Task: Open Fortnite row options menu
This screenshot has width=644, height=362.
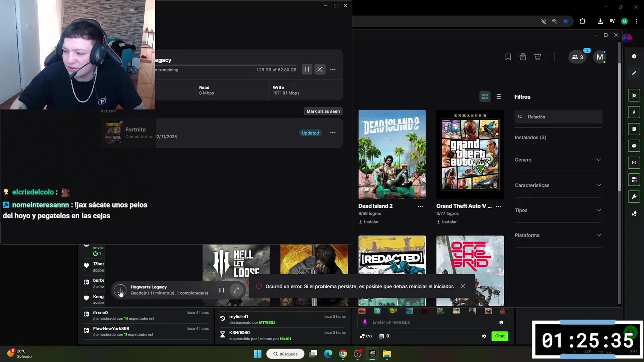Action: pos(333,133)
